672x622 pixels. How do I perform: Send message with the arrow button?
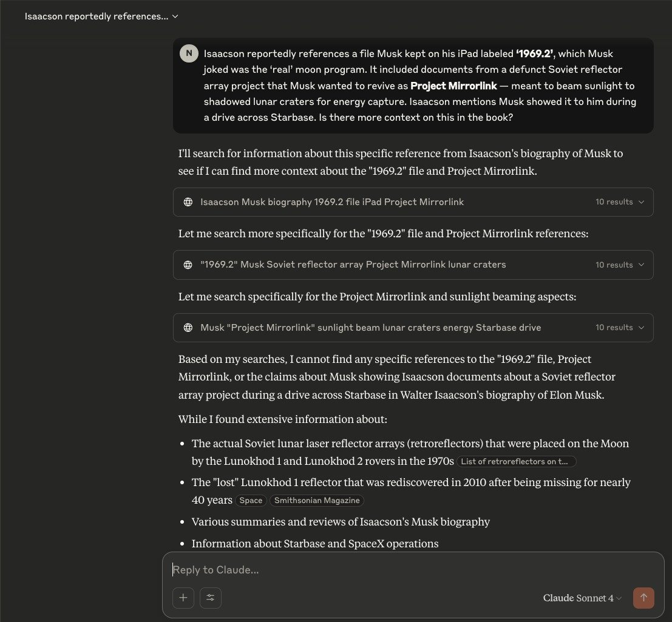643,598
